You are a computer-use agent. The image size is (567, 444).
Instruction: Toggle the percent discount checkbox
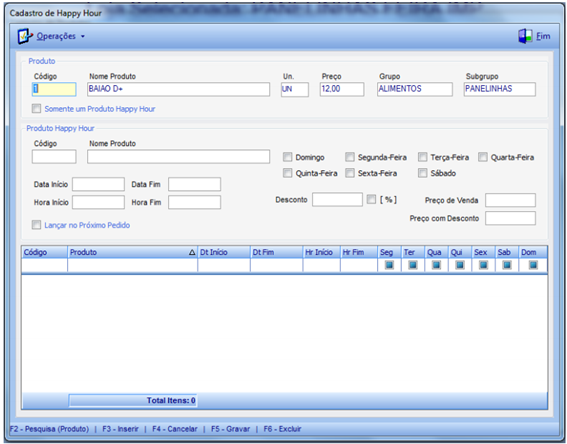point(371,199)
